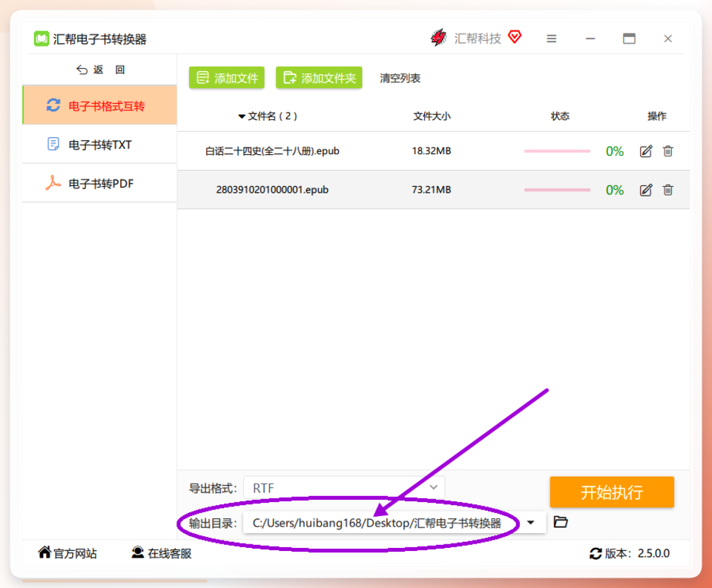The image size is (712, 588).
Task: Click the 汇帮科技 brand logo icon
Action: 438,38
